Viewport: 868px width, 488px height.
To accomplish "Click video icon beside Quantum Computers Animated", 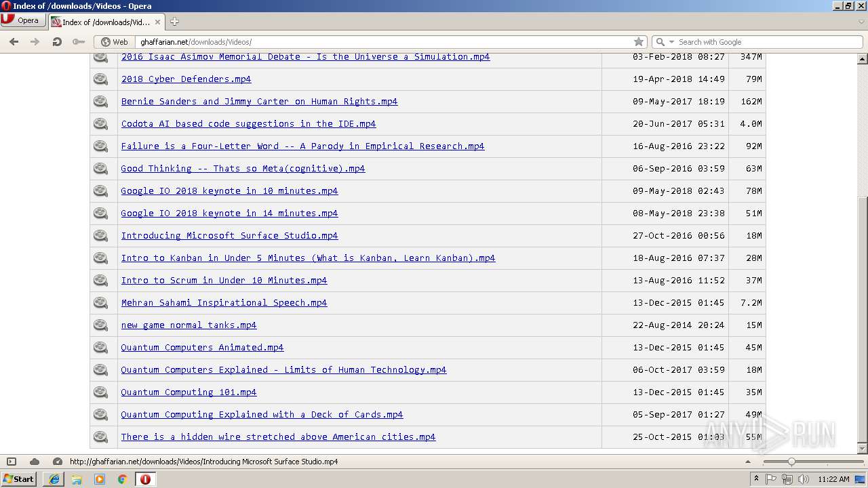I will tap(101, 348).
